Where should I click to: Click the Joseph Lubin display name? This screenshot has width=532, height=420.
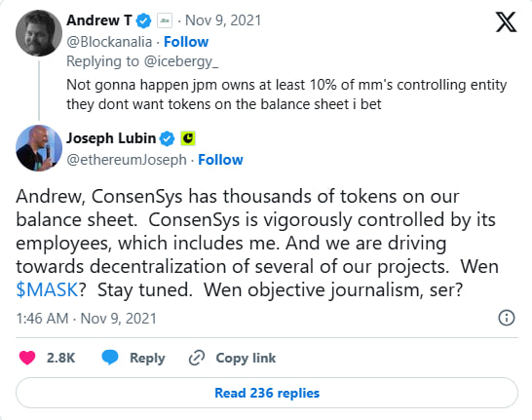click(111, 138)
